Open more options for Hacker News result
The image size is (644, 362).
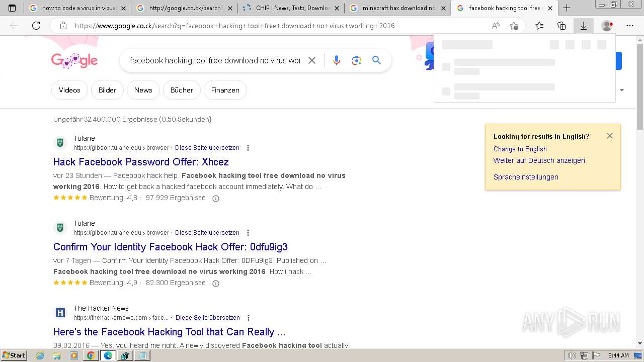click(249, 318)
